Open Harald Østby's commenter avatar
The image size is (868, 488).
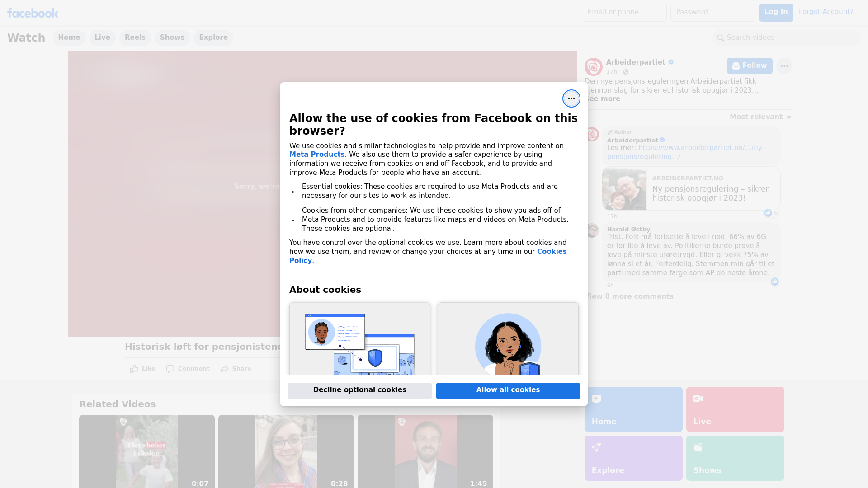click(x=593, y=230)
